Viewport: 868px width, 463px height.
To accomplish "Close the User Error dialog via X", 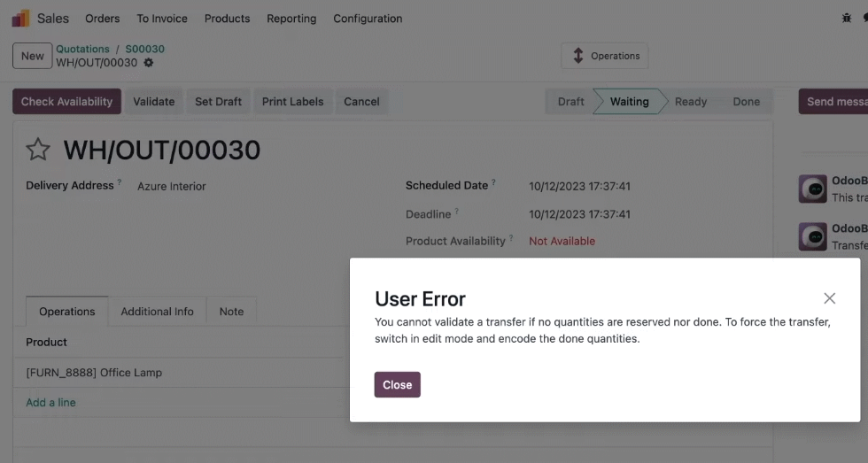I will 829,298.
